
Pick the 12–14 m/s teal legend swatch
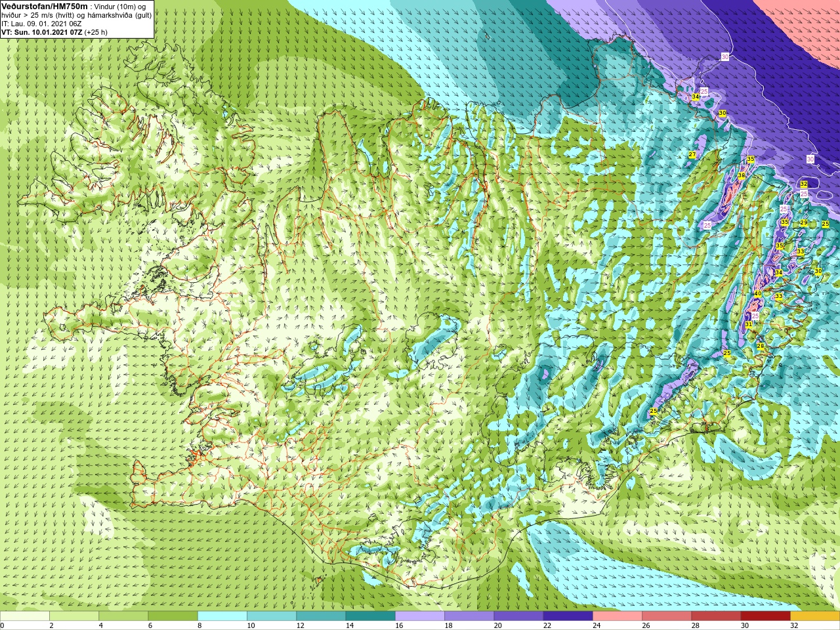321,616
